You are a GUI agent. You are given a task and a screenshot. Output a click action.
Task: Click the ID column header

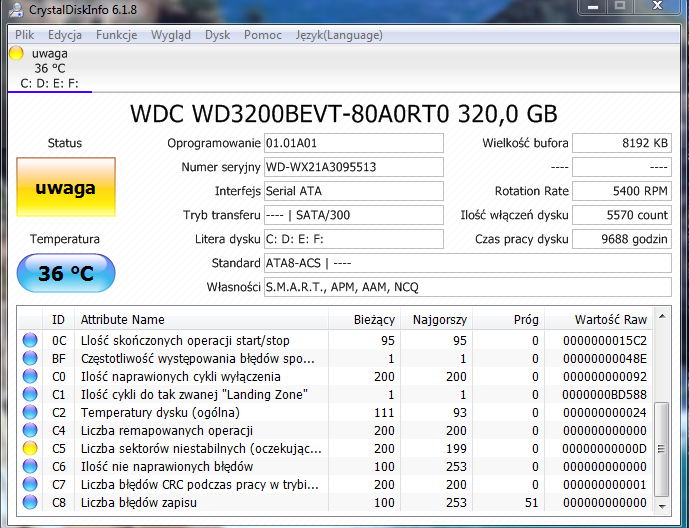[x=58, y=320]
